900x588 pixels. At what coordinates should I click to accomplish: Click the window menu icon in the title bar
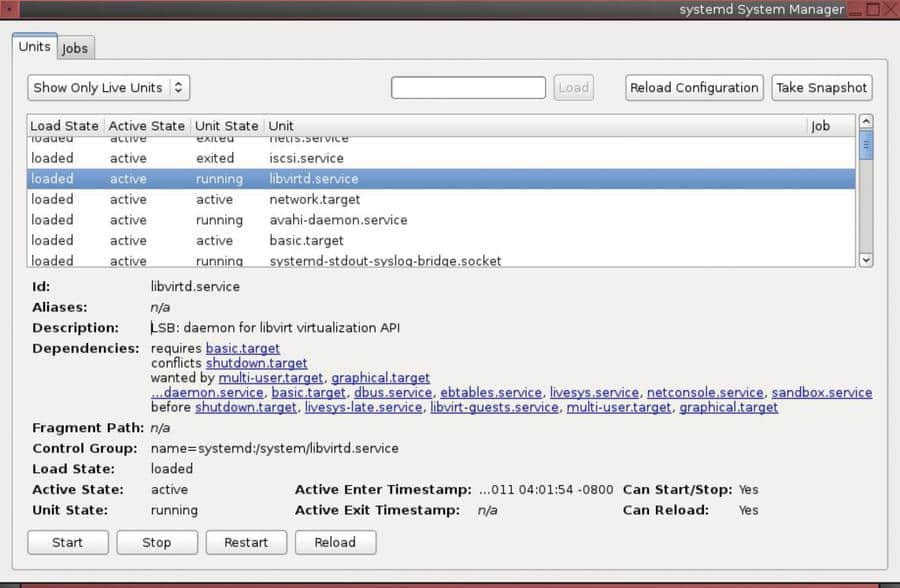[x=9, y=9]
